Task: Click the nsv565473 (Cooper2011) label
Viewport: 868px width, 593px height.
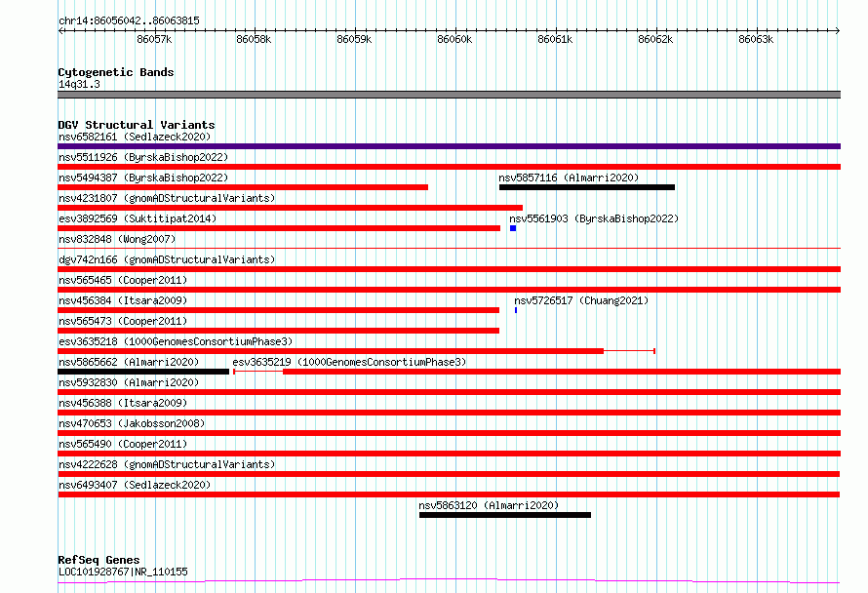Action: tap(123, 321)
